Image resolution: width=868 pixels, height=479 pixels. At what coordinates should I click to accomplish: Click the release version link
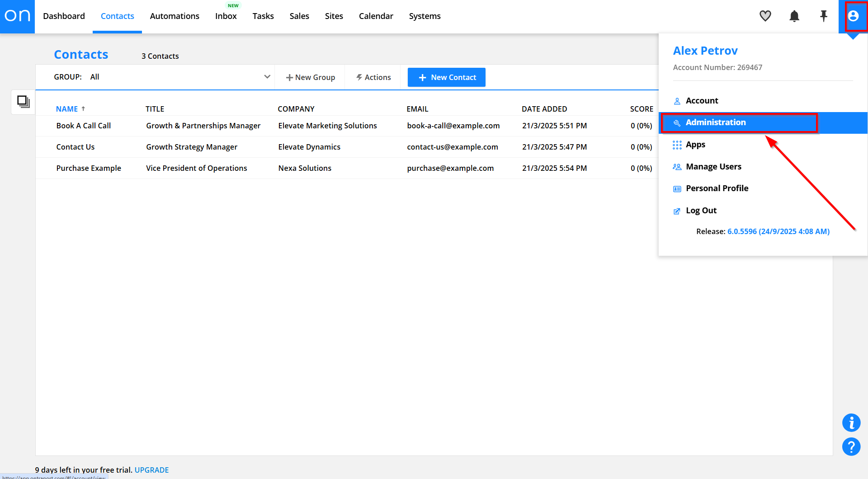[x=778, y=231]
